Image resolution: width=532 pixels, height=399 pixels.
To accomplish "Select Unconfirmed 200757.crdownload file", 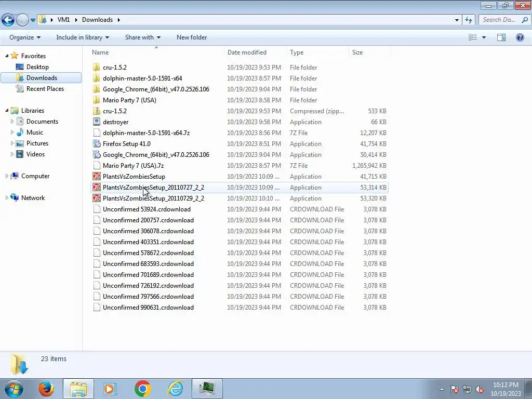I will coord(148,220).
